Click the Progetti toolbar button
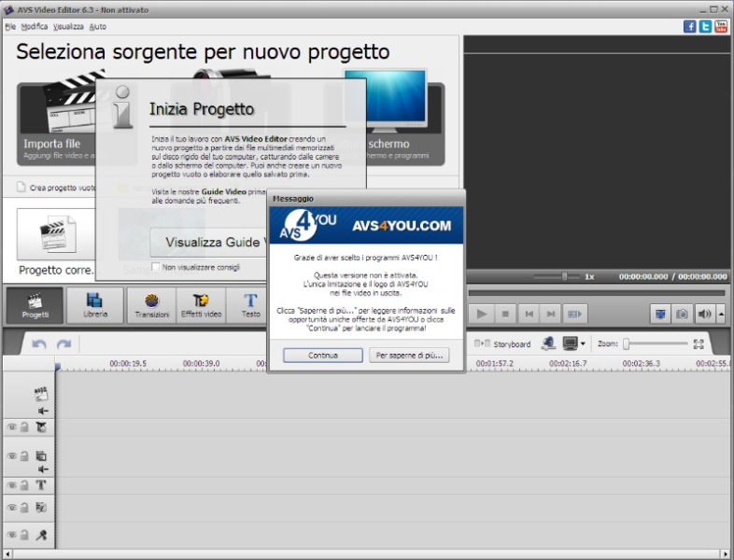Image resolution: width=734 pixels, height=560 pixels. (x=35, y=305)
